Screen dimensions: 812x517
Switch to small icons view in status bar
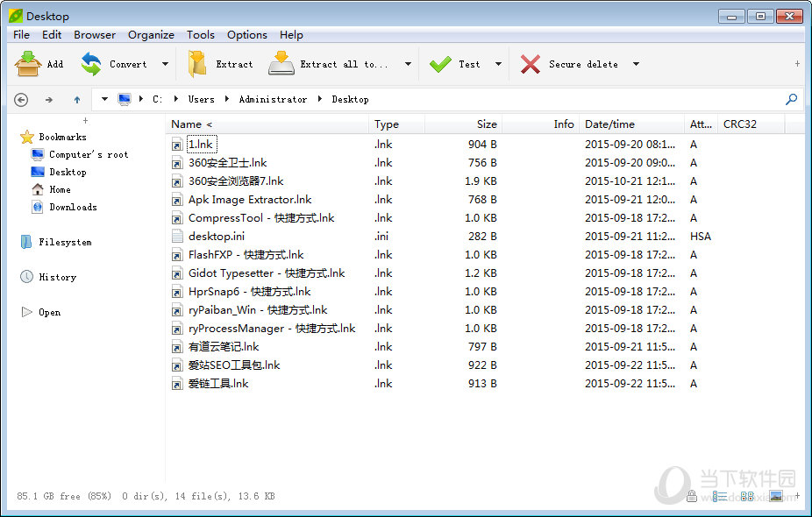coord(747,497)
